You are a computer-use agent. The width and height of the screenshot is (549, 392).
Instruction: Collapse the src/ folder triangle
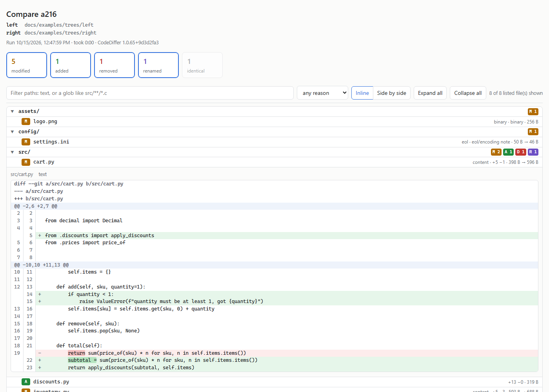(x=12, y=152)
